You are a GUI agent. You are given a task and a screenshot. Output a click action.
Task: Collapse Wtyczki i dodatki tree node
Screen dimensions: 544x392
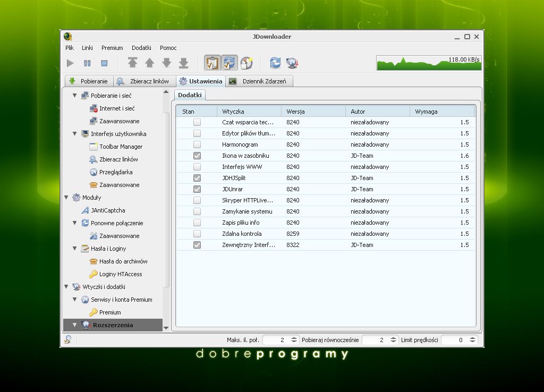coord(66,286)
